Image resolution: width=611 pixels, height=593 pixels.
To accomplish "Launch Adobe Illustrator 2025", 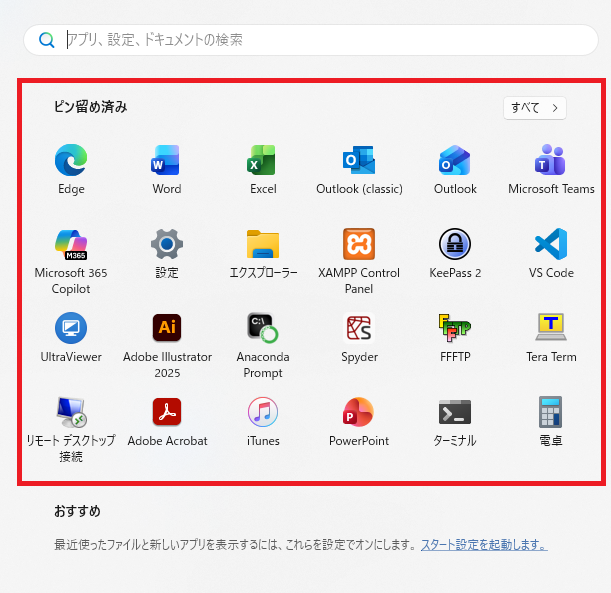I will (167, 328).
